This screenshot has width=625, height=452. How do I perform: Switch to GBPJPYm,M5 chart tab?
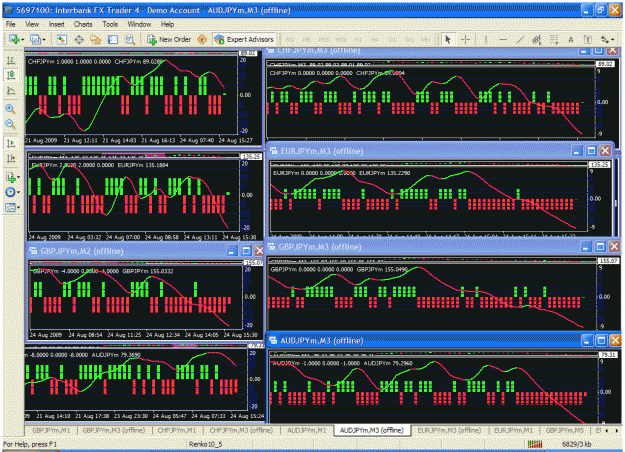point(564,430)
